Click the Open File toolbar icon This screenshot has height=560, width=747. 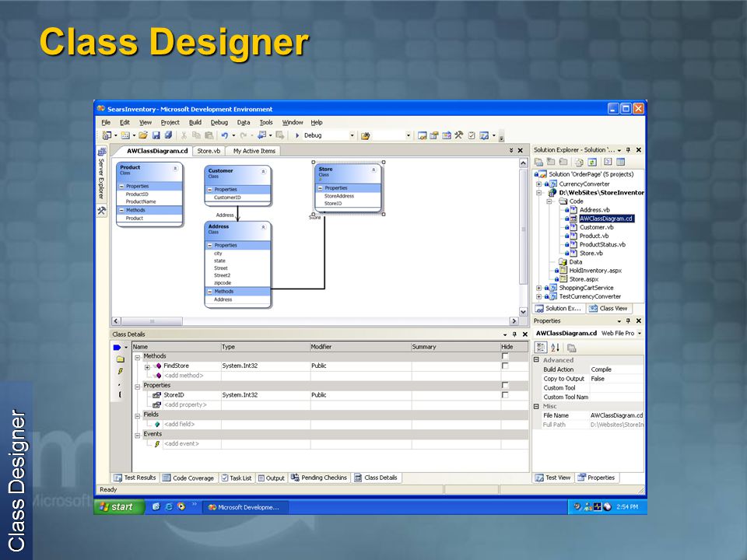coord(143,135)
